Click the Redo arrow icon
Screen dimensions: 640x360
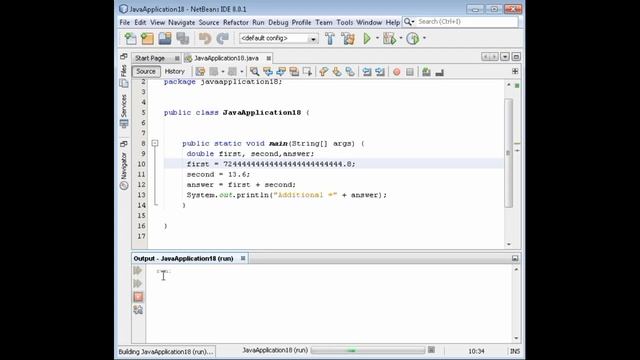222,38
